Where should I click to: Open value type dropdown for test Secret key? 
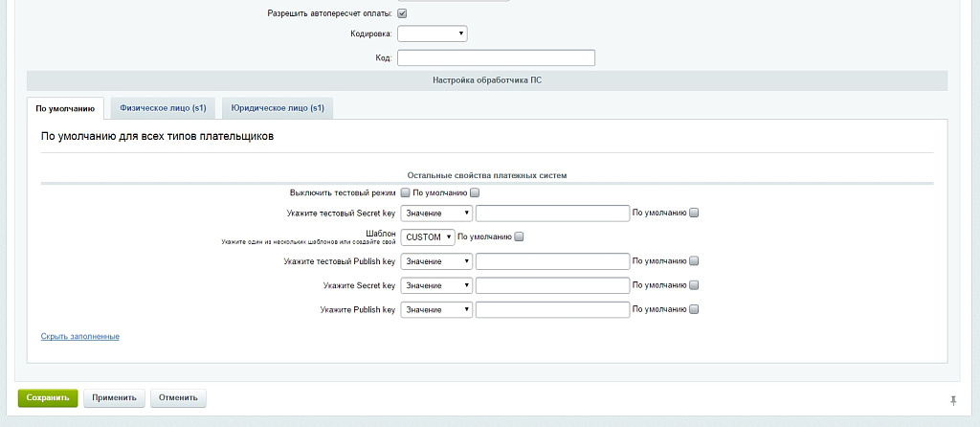point(436,213)
